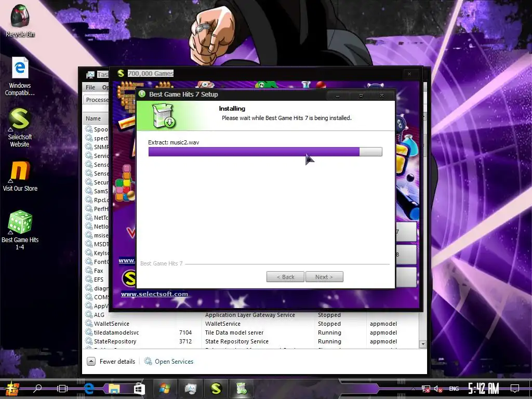532x399 pixels.
Task: Open File Explorer from the taskbar
Action: click(114, 389)
